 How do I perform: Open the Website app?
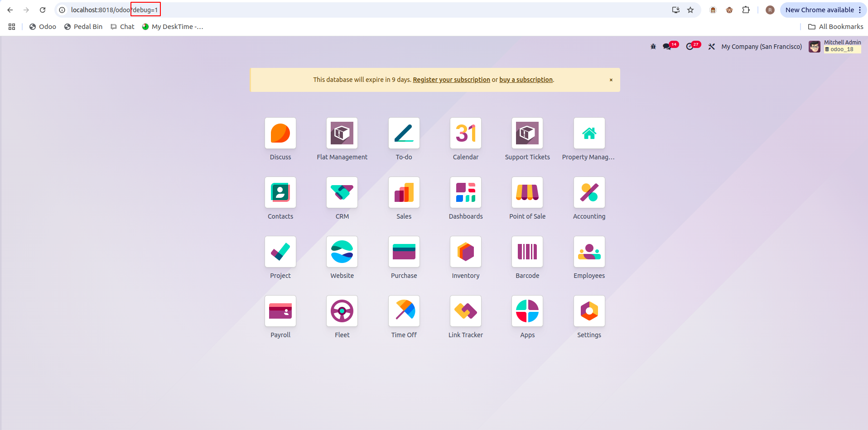[342, 252]
